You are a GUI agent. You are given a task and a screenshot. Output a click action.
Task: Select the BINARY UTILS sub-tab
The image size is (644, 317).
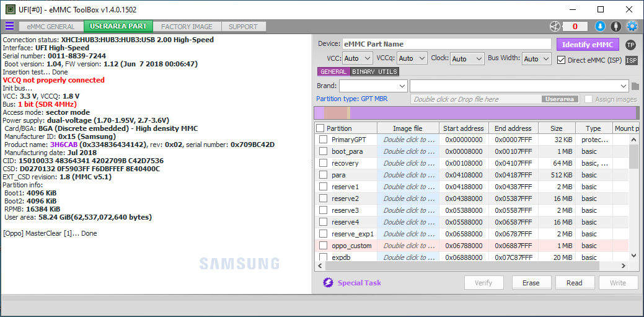374,71
